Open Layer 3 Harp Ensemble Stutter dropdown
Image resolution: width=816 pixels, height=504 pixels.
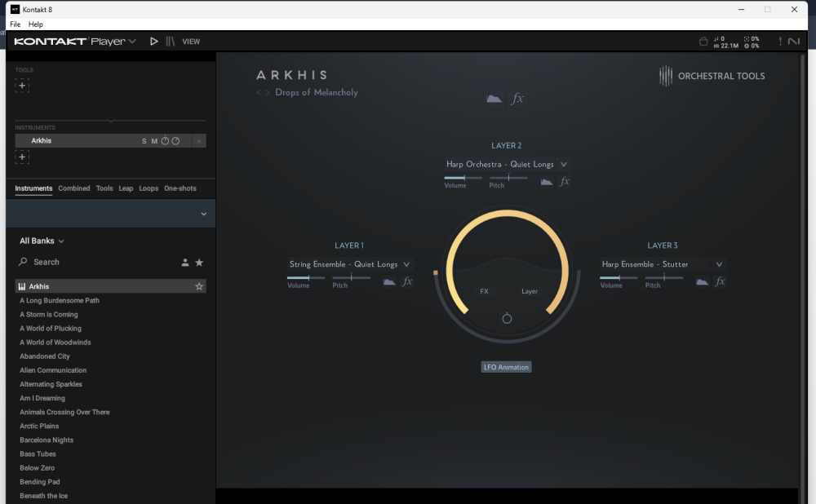pyautogui.click(x=663, y=264)
